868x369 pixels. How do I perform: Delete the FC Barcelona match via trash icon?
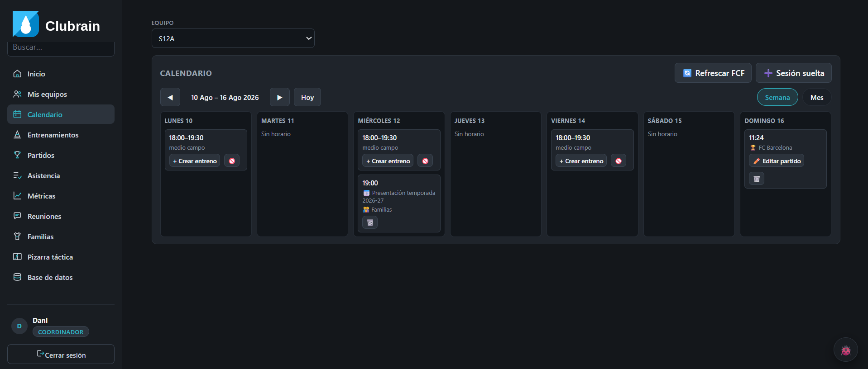tap(757, 179)
